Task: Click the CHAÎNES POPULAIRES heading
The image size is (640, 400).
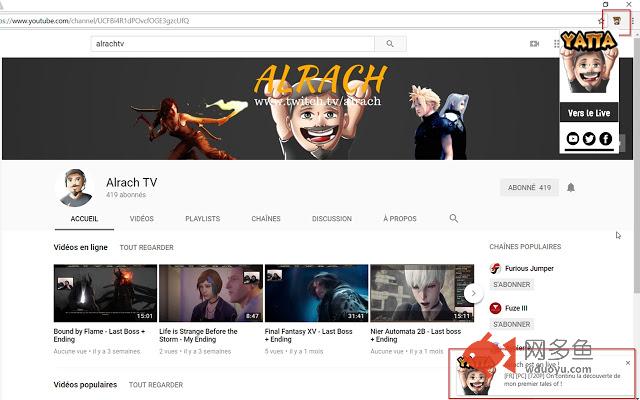Action: [x=525, y=247]
